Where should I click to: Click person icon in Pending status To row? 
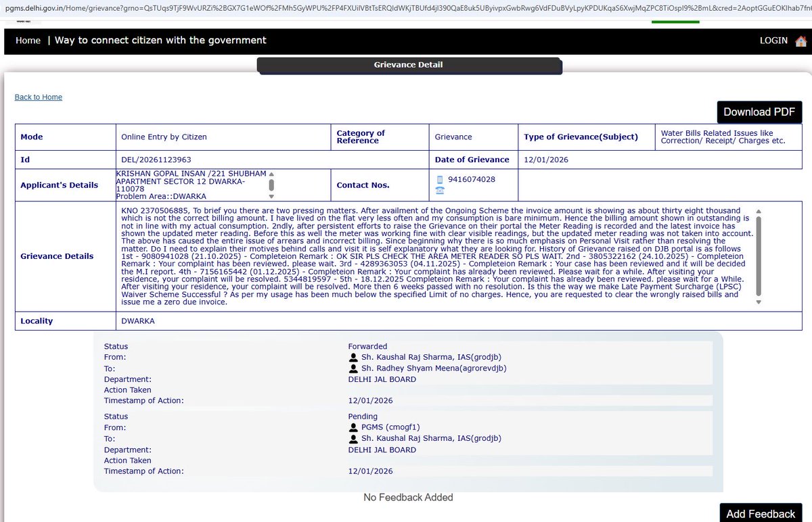[x=353, y=439]
